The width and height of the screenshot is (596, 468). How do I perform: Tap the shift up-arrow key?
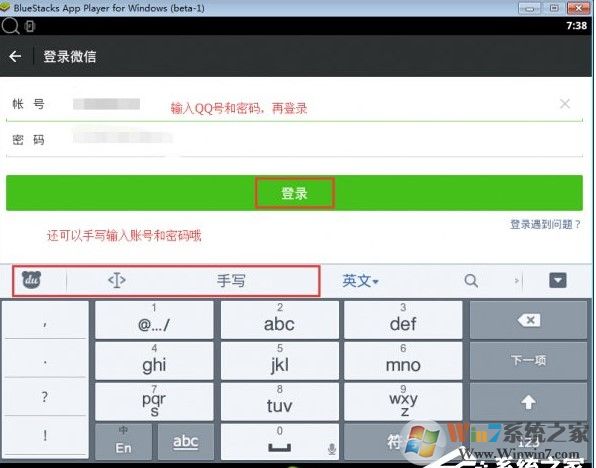point(528,401)
